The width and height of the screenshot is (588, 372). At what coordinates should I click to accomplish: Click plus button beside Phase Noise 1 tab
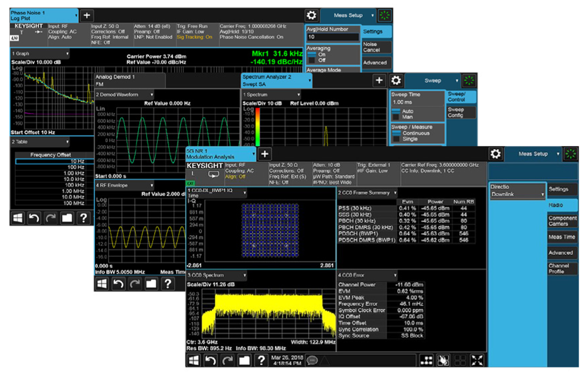pos(86,15)
